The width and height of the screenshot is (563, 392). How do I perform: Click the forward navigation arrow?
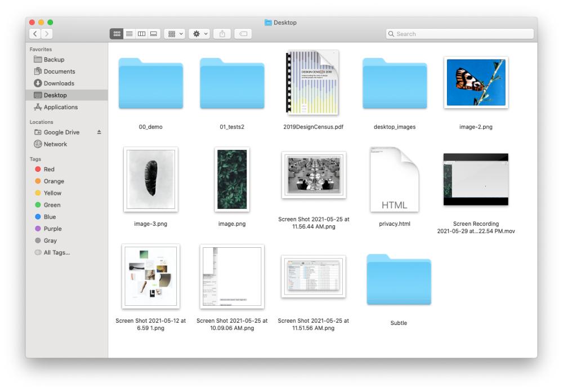pos(47,33)
